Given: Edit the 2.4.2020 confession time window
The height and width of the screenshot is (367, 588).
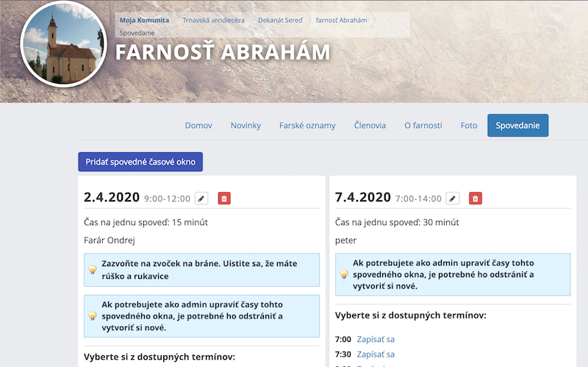Looking at the screenshot, I should pyautogui.click(x=202, y=198).
